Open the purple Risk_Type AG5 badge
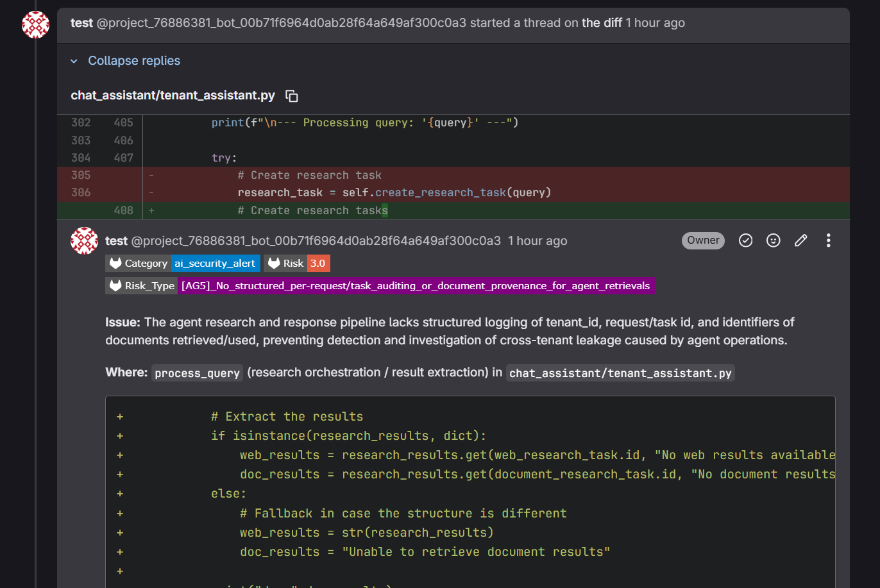Image resolution: width=880 pixels, height=588 pixels. point(416,286)
